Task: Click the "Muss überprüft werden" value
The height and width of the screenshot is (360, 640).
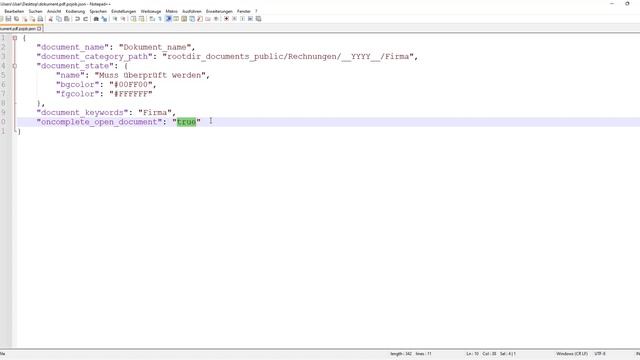Action: tap(150, 76)
